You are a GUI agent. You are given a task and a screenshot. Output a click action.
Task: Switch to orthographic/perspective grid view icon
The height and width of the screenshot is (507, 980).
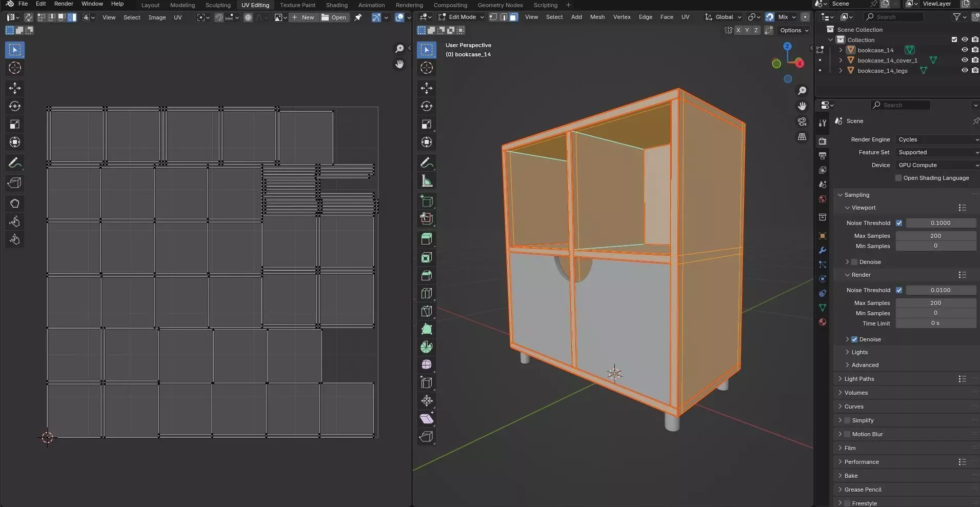click(802, 137)
